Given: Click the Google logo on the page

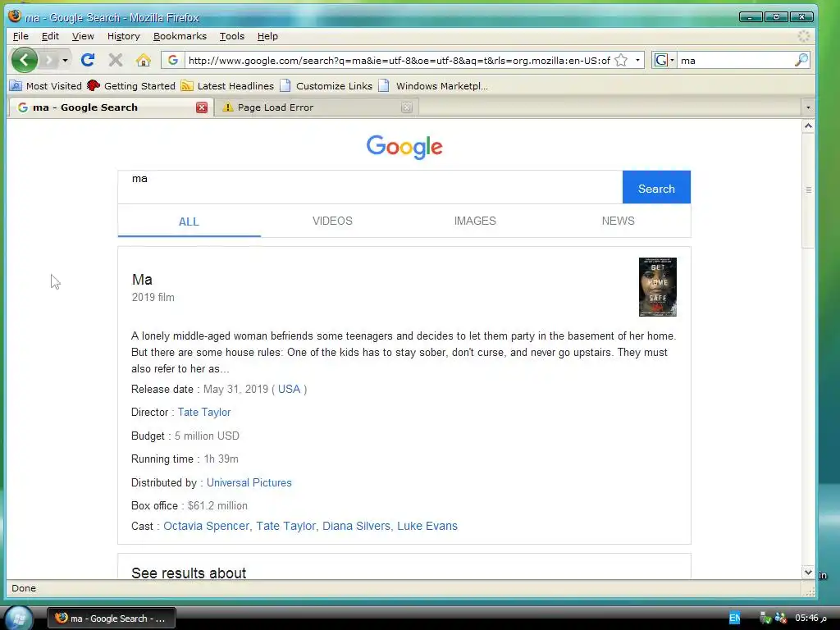Looking at the screenshot, I should point(404,146).
